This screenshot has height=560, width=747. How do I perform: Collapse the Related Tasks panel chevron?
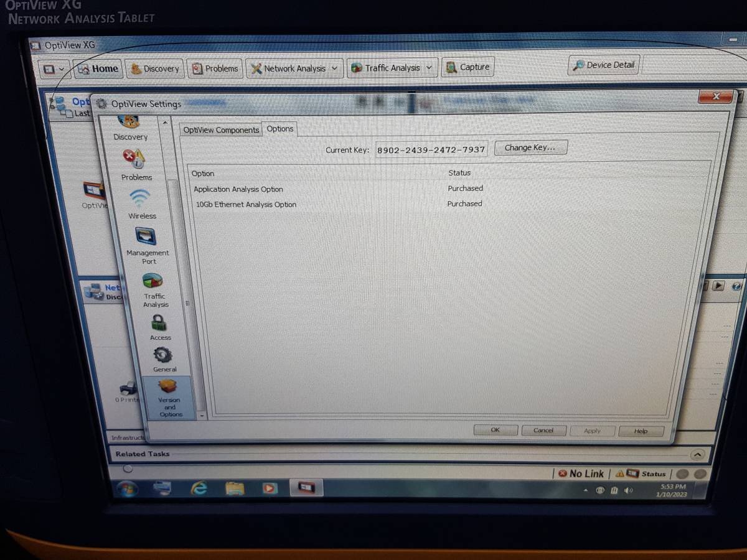point(697,455)
